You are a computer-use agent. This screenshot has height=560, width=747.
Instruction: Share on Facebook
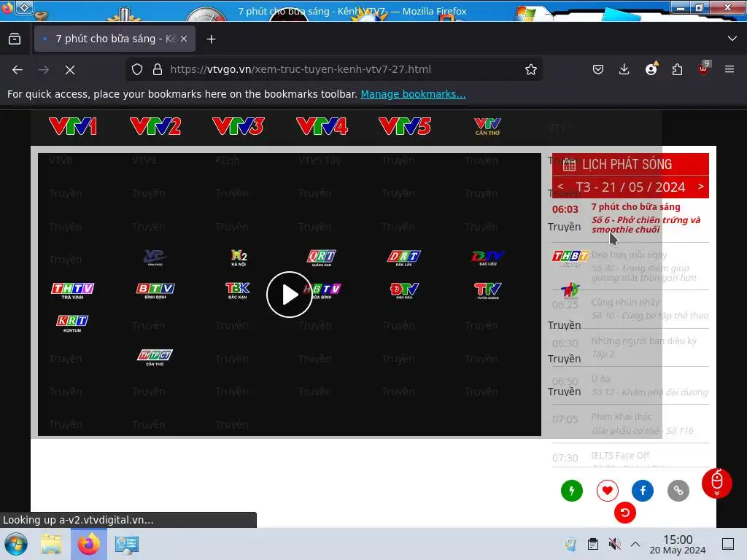(x=643, y=491)
